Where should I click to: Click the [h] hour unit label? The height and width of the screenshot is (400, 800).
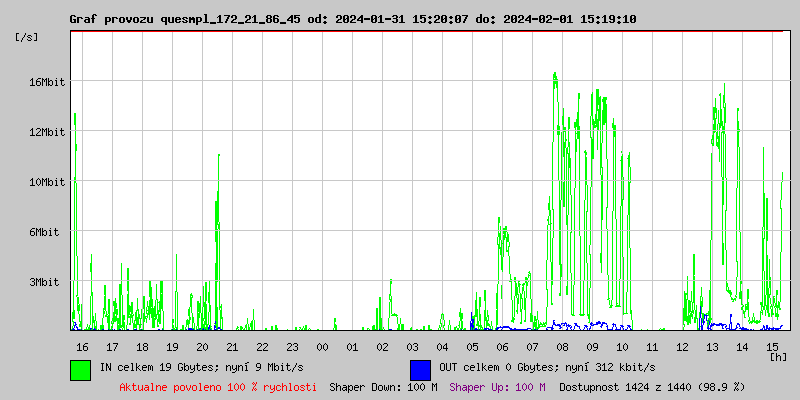pyautogui.click(x=779, y=356)
